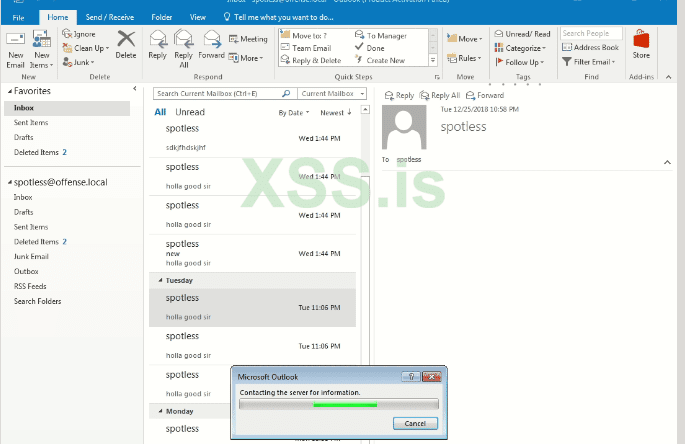Expand the Quick Steps gallery
This screenshot has height=444, width=685.
point(433,60)
